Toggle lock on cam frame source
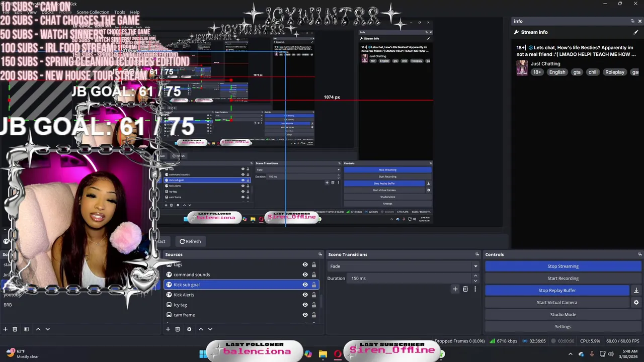Image resolution: width=644 pixels, height=362 pixels. pyautogui.click(x=314, y=315)
